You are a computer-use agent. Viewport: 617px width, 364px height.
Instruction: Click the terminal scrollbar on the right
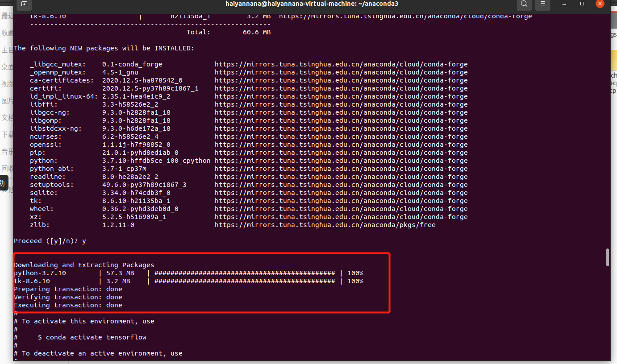(607, 258)
